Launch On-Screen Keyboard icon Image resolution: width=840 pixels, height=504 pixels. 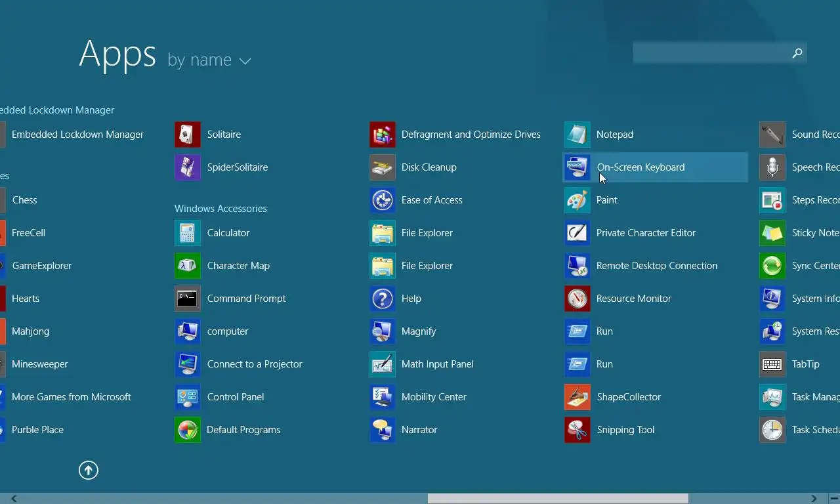click(577, 167)
